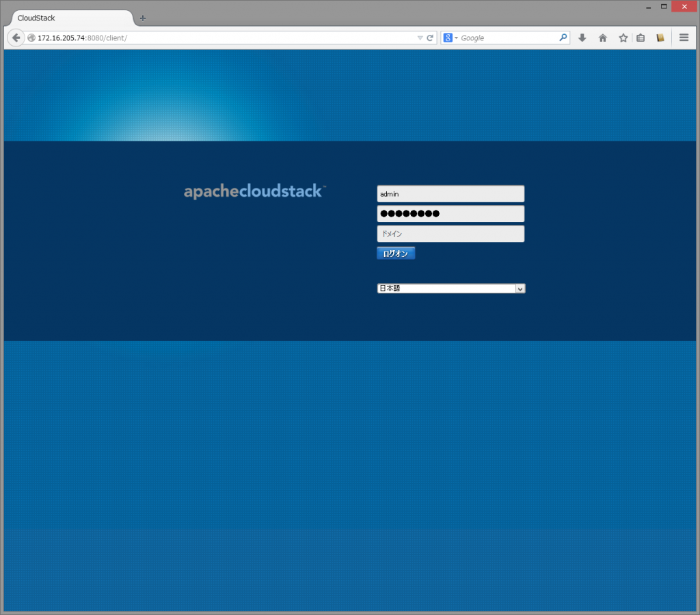Show bookmarks list icon beside the star
Screen dimensions: 700x615
641,38
